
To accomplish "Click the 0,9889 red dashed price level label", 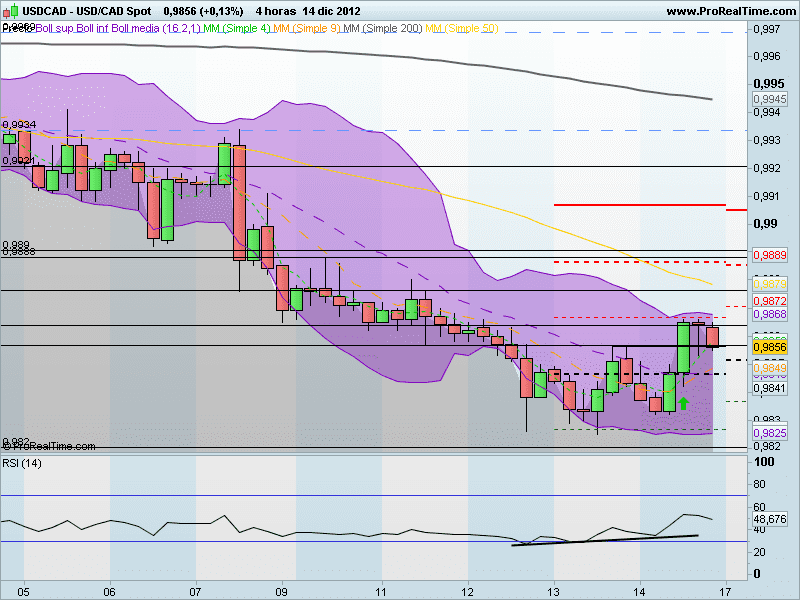I will pos(770,256).
